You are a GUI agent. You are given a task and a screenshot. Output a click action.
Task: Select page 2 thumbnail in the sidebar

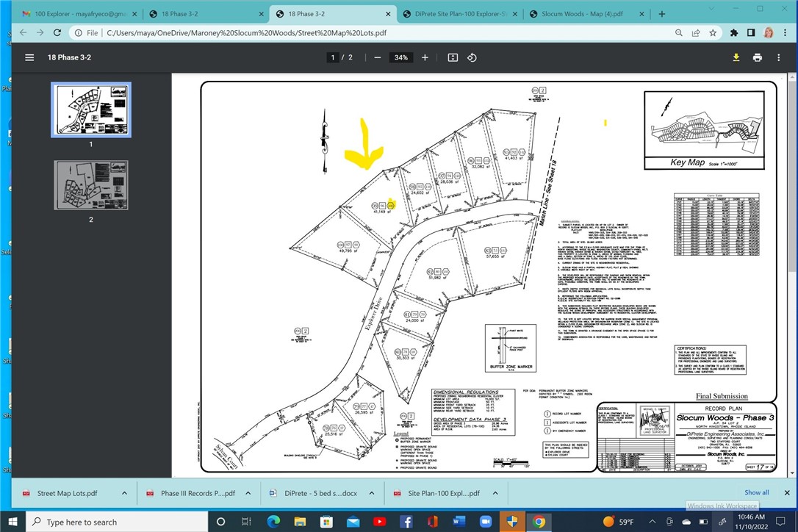[90, 184]
